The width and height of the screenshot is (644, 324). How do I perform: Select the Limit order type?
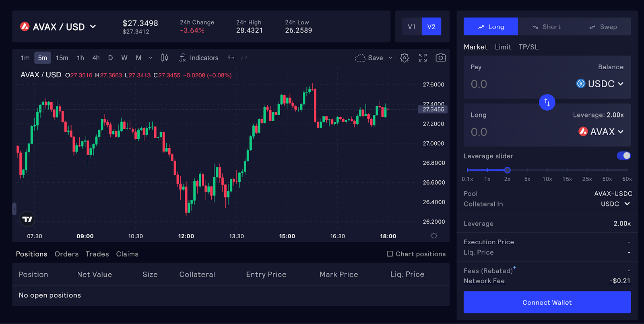pos(503,47)
